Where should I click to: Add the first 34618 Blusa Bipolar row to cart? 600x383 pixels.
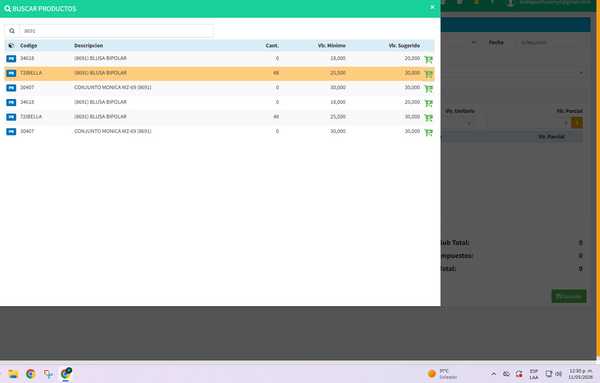[428, 59]
